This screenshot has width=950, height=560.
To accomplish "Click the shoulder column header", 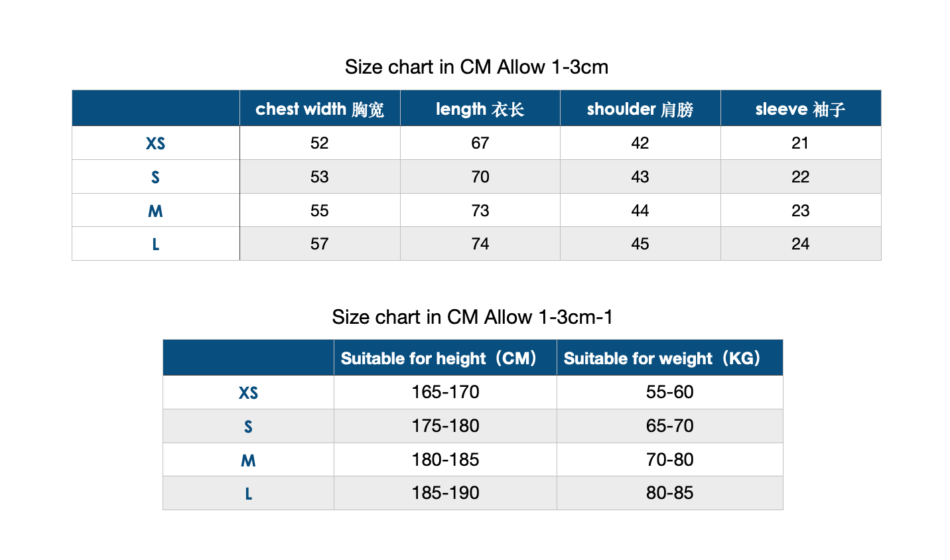I will 640,109.
